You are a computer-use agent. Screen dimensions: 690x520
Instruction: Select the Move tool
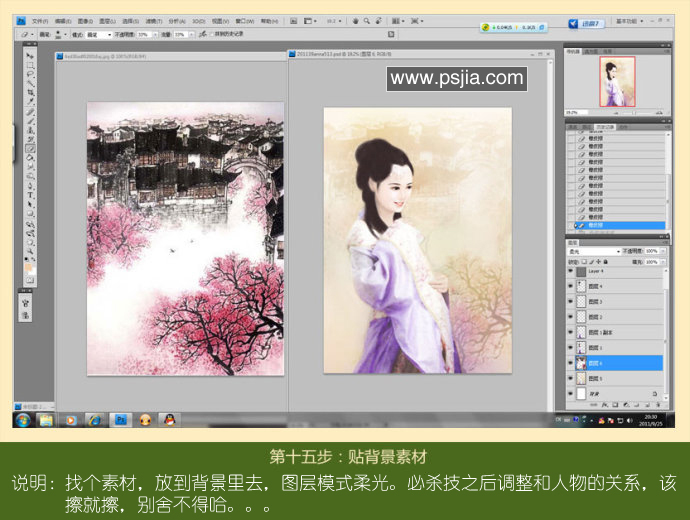tap(30, 55)
